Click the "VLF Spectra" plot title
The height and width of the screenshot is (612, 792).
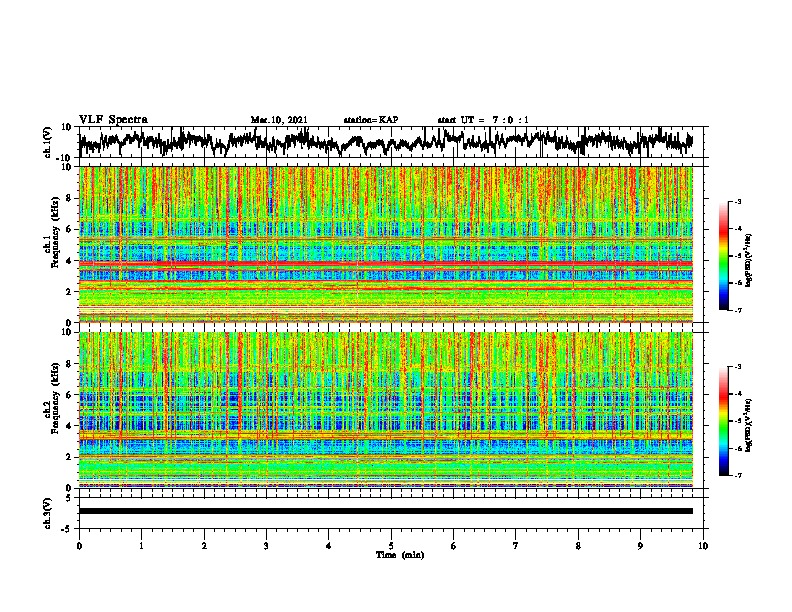(113, 120)
